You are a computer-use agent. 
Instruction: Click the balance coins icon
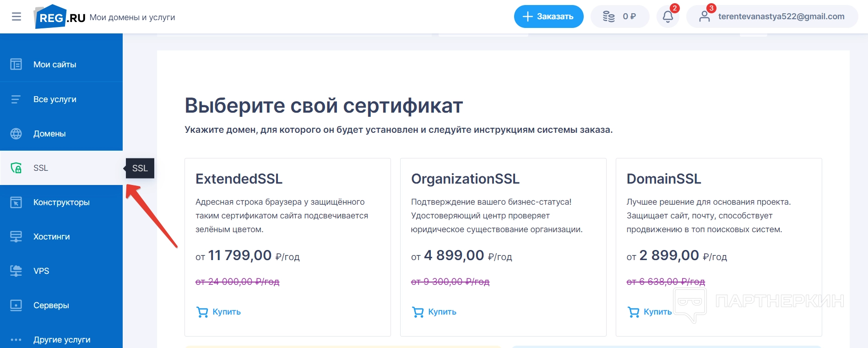(608, 17)
